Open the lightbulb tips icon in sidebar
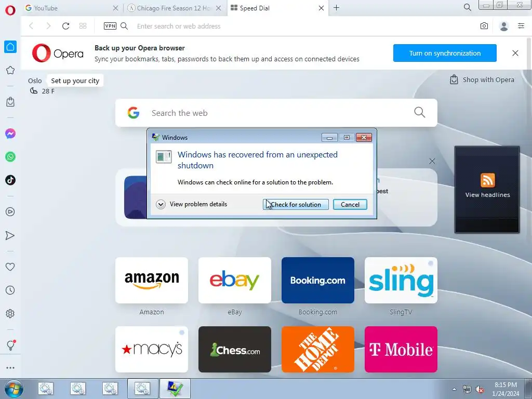Image resolution: width=532 pixels, height=399 pixels. [x=10, y=345]
